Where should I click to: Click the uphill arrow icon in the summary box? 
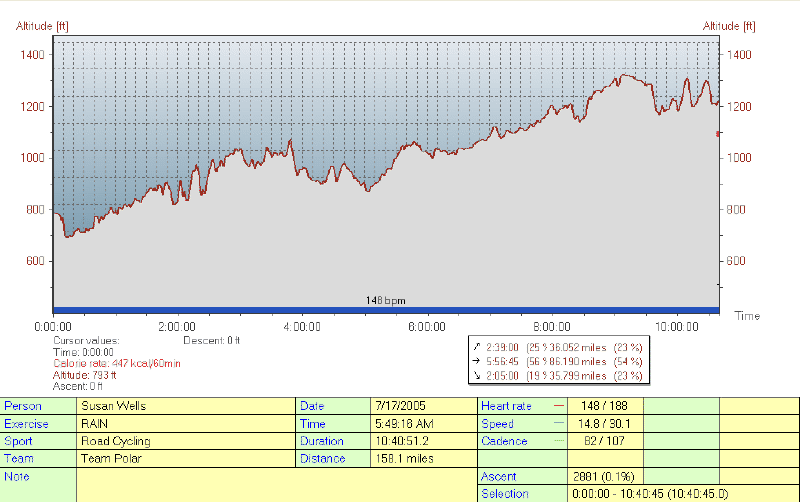[475, 346]
